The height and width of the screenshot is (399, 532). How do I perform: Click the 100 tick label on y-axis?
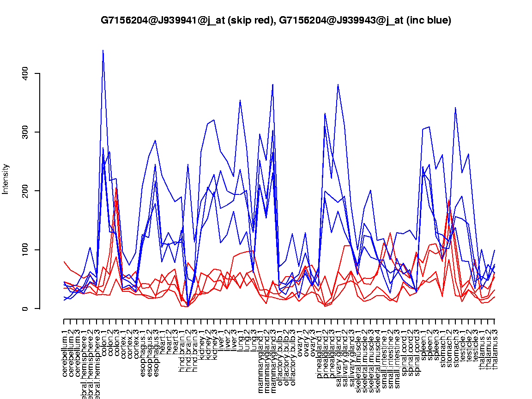[25, 250]
